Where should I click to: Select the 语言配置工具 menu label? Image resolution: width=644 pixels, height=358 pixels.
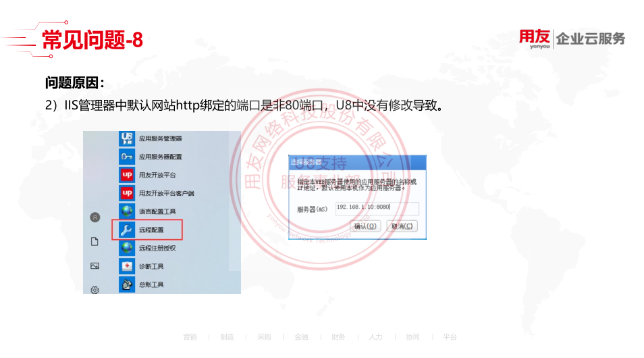[157, 211]
